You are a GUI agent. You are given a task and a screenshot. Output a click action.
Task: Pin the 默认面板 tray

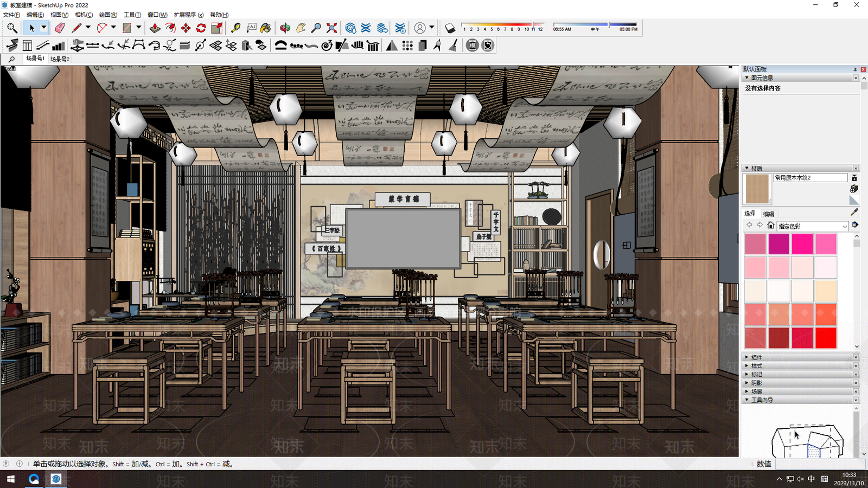(855, 69)
